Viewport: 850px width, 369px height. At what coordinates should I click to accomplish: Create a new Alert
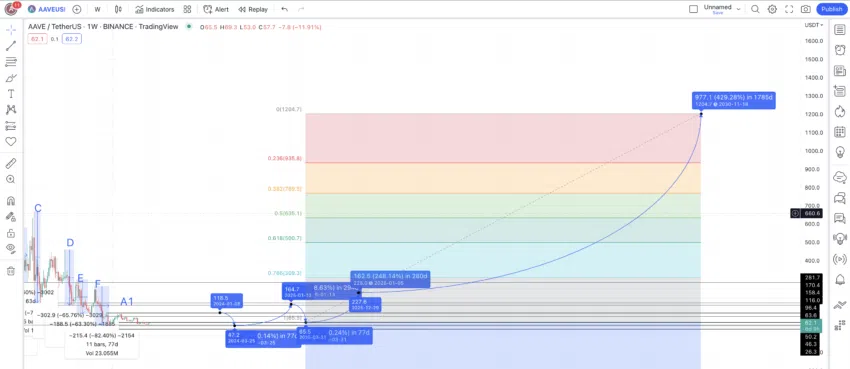216,9
